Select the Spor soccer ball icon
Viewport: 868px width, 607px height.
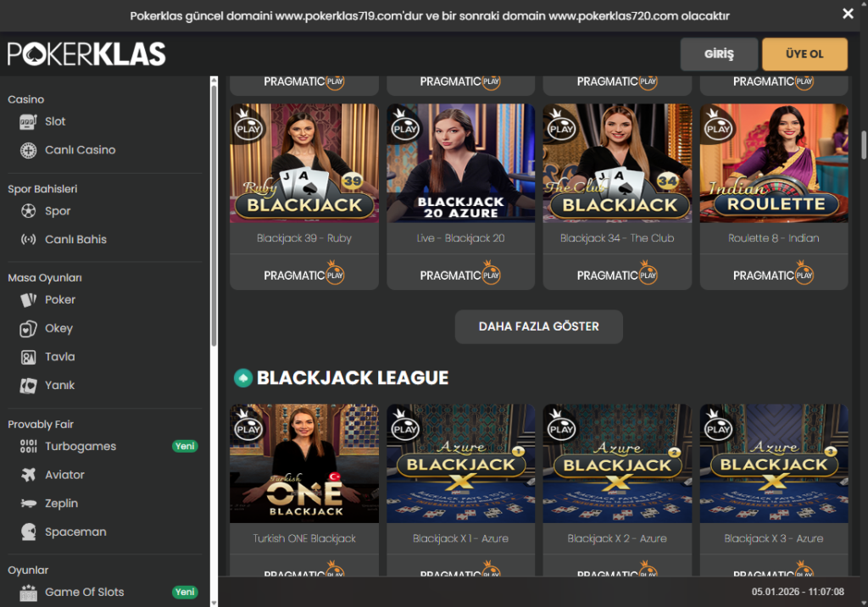point(28,211)
